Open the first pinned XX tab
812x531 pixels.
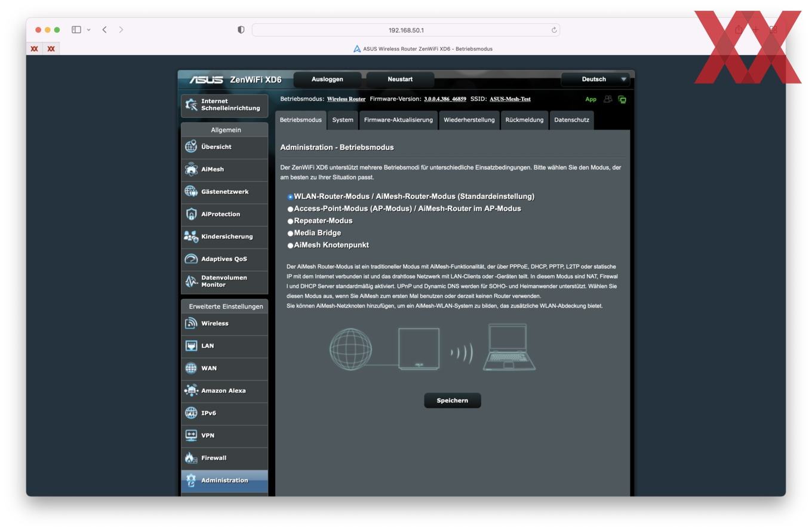tap(35, 49)
